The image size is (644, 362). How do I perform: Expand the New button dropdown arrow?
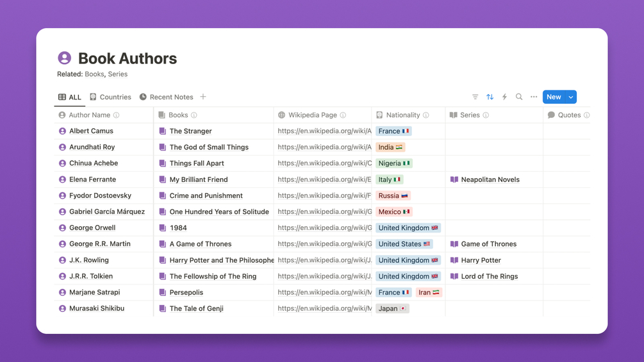571,97
